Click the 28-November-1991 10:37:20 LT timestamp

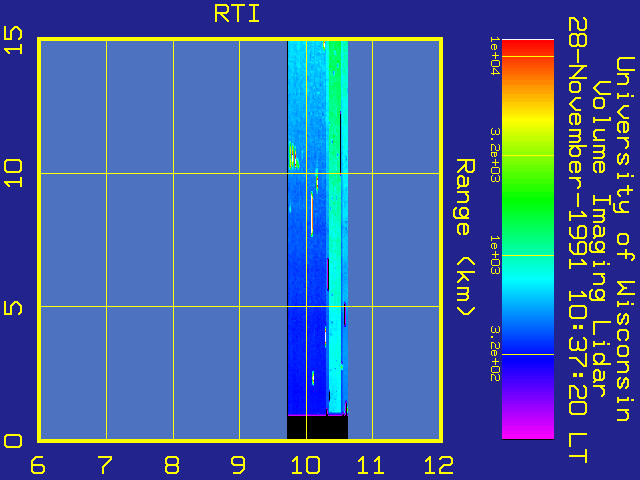coord(578,240)
